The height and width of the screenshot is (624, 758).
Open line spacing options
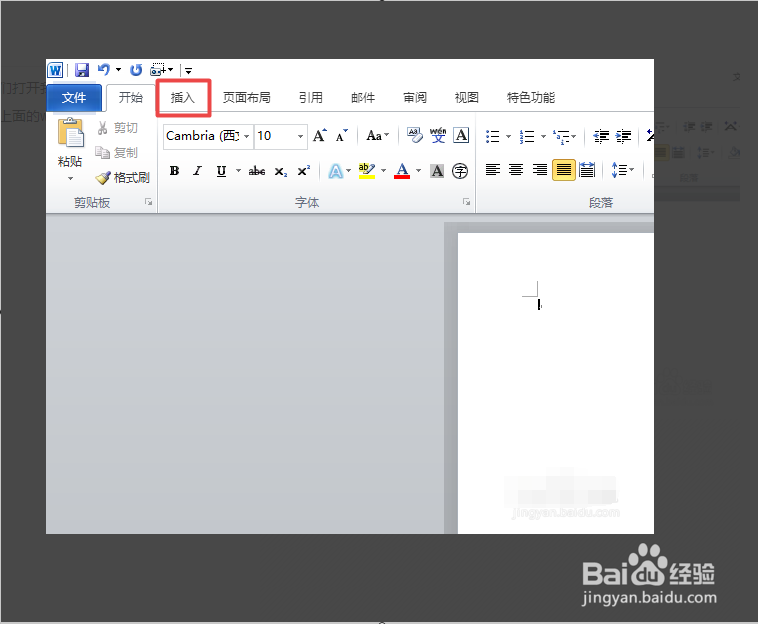point(623,170)
